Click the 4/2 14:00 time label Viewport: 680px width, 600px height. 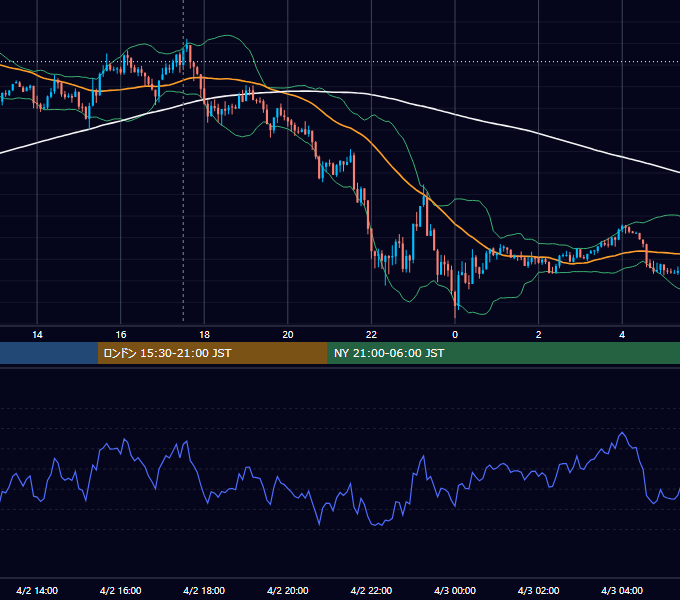37,590
